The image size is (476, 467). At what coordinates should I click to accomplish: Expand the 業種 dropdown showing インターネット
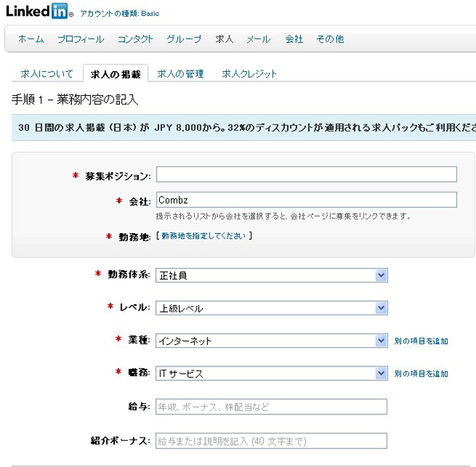click(x=272, y=340)
